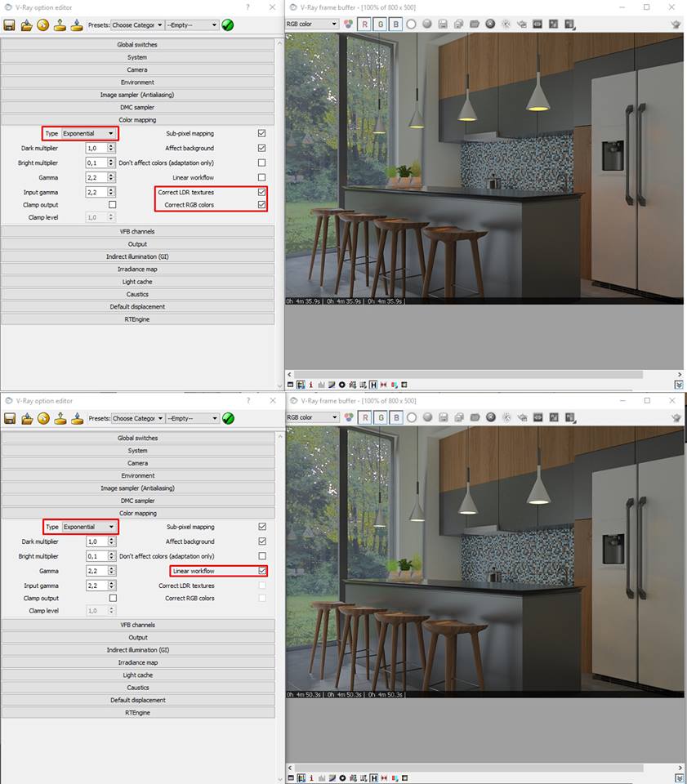Save the rendered image from the frame buffer
This screenshot has height=784, width=687.
point(443,24)
